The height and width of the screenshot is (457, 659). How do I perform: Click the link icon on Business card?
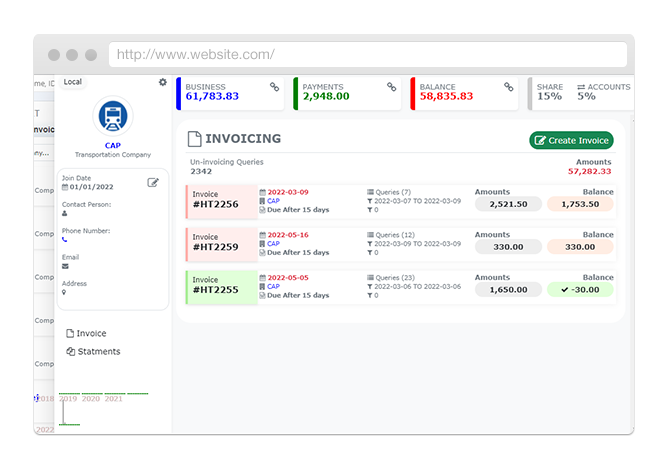point(274,87)
